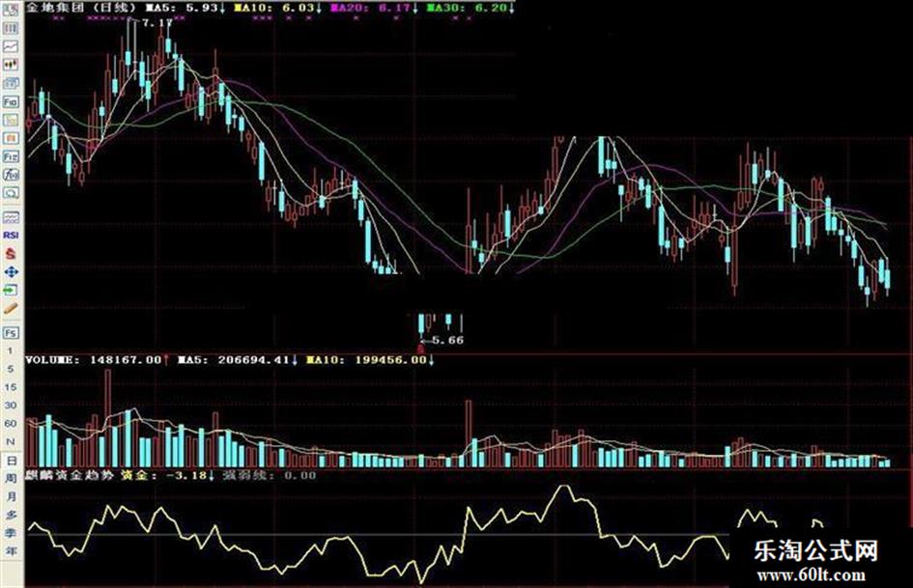Viewport: 913px width, 588px height.
Task: Open the www.60lt.com link
Action: 811,575
